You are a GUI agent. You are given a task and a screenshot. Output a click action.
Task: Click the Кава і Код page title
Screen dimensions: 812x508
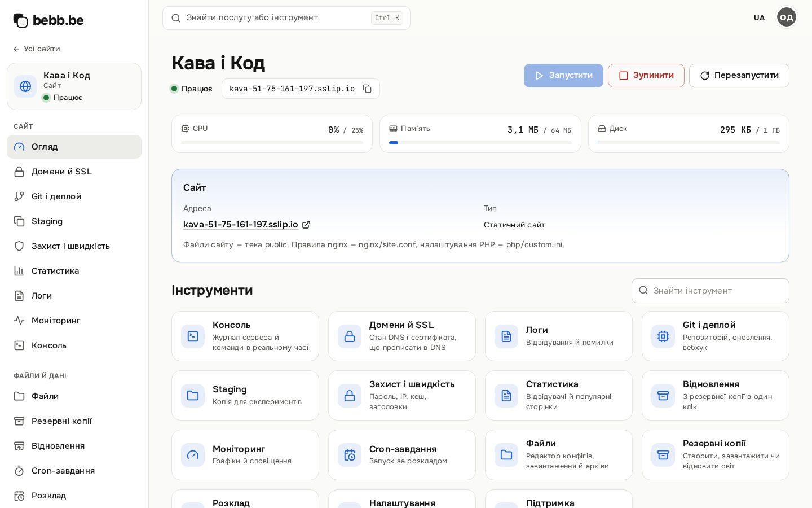pyautogui.click(x=218, y=63)
